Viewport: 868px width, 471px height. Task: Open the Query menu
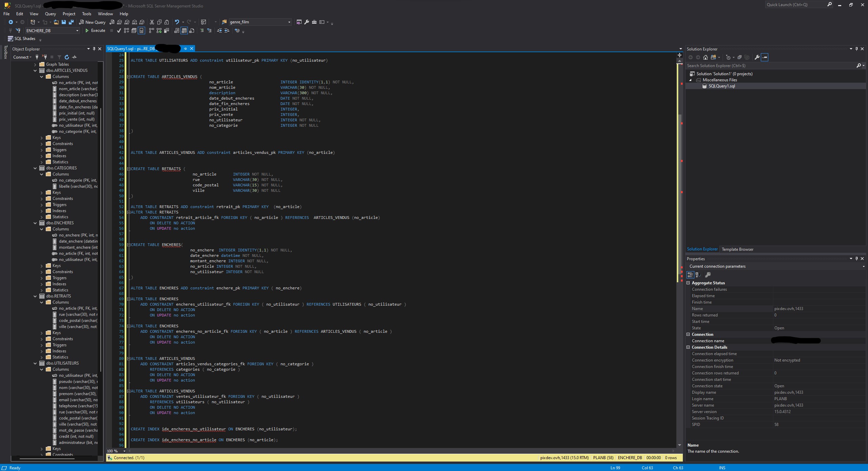tap(50, 14)
